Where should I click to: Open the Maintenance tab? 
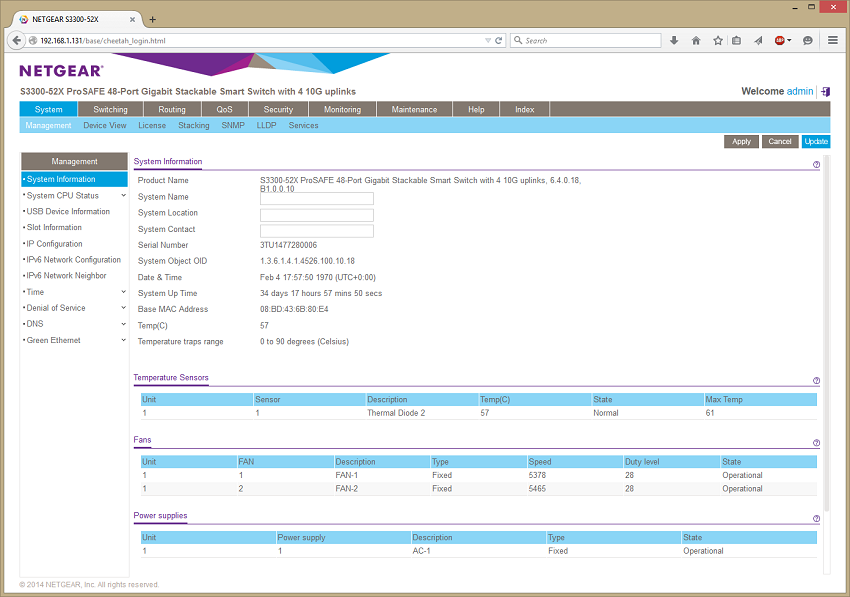pyautogui.click(x=415, y=109)
